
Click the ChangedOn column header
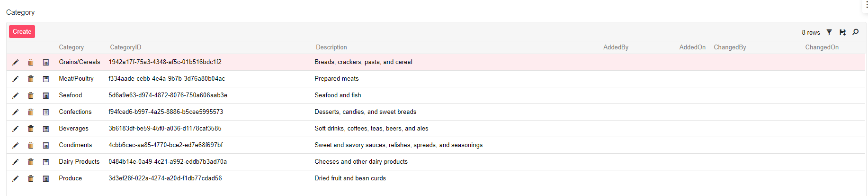click(x=822, y=47)
